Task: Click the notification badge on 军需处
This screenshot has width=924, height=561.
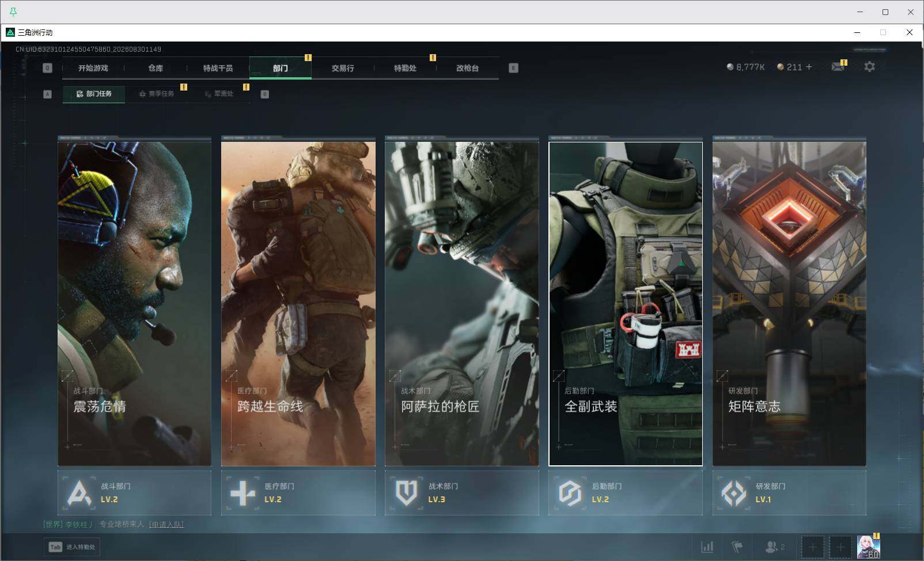Action: coord(246,87)
